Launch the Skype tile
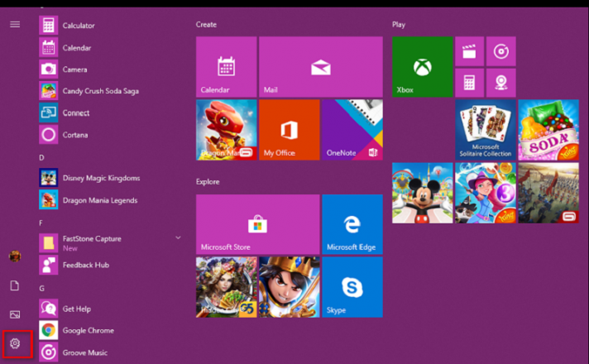Image resolution: width=589 pixels, height=364 pixels. point(352,287)
